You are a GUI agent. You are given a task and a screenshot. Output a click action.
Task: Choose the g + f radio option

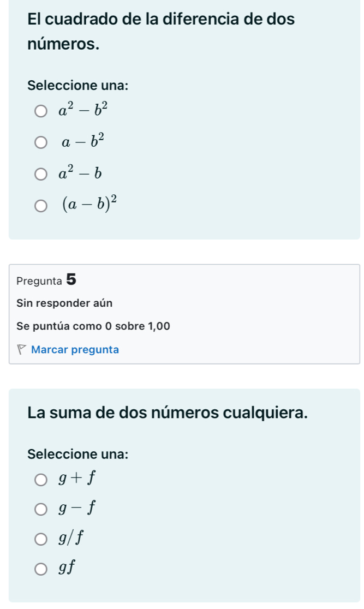click(41, 480)
